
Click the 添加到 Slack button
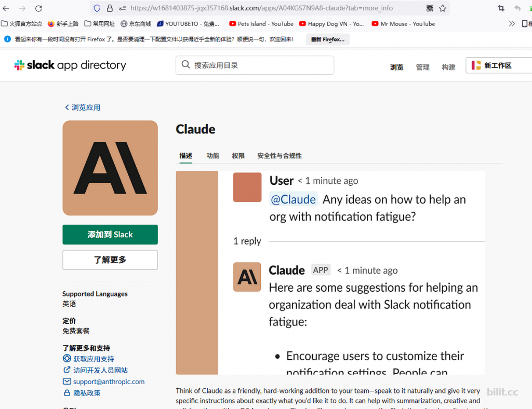coord(110,235)
